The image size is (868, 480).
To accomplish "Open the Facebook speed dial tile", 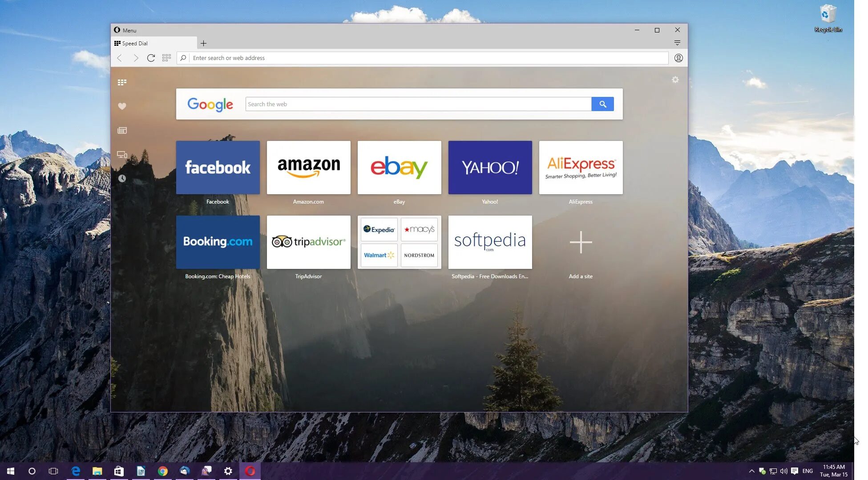I will coord(218,168).
